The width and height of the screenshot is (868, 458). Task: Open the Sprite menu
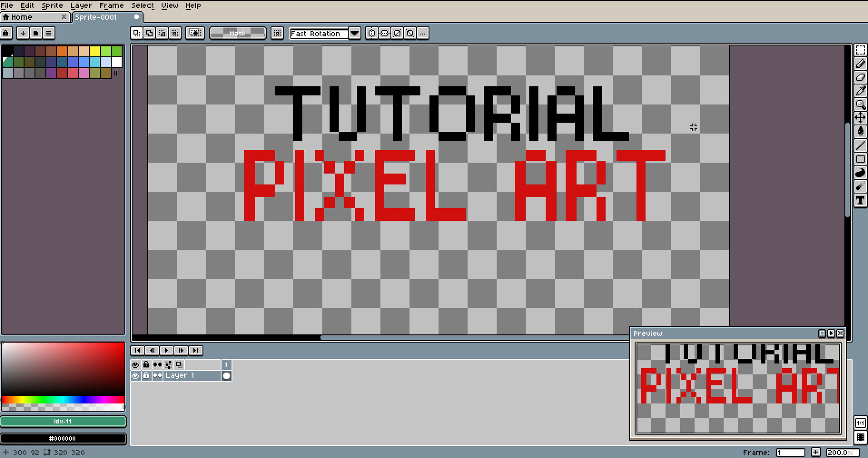coord(51,5)
